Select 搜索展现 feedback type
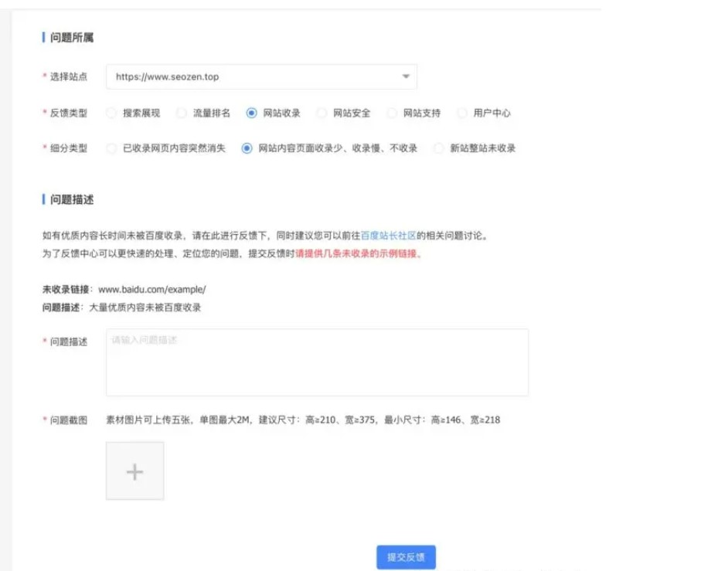 pyautogui.click(x=111, y=113)
